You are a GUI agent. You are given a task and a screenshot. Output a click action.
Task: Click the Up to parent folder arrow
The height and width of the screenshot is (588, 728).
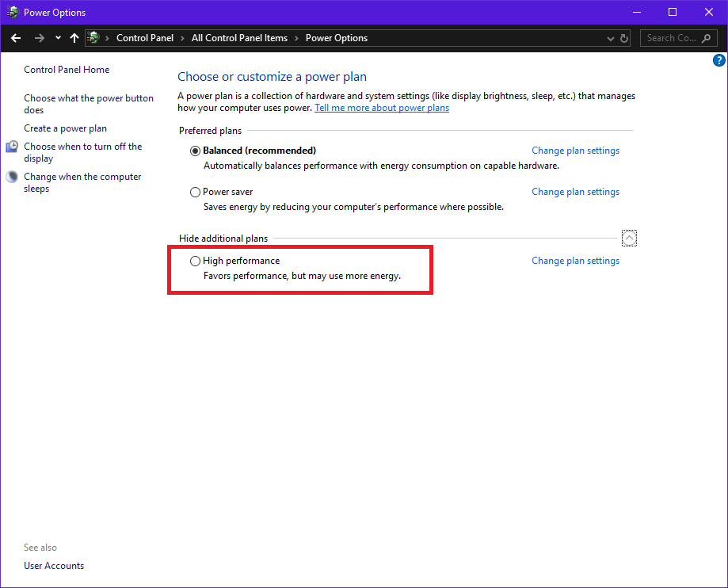(74, 38)
